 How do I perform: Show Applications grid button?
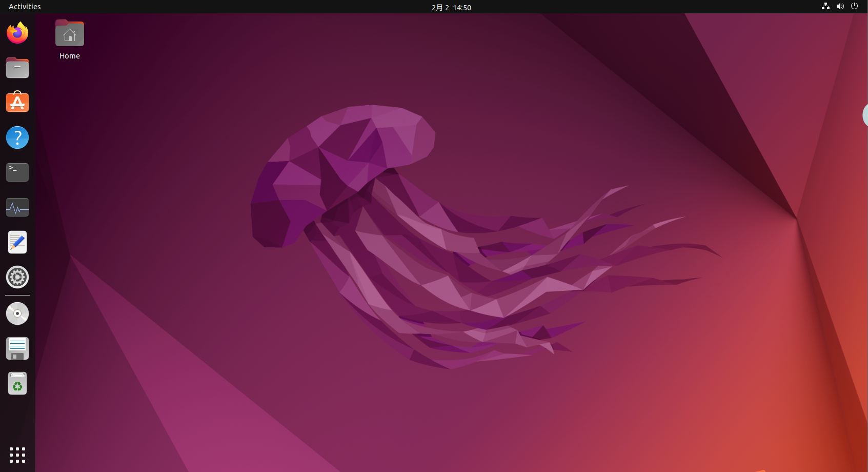(17, 455)
